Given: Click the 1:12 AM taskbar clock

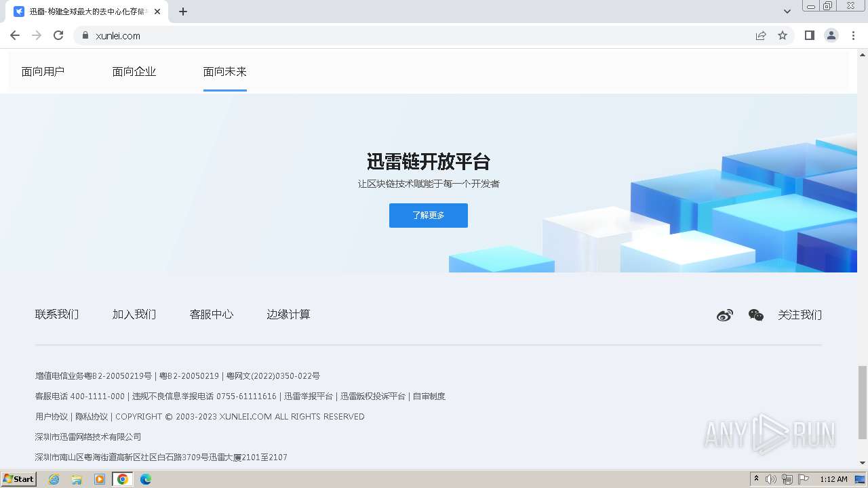Looking at the screenshot, I should click(833, 479).
